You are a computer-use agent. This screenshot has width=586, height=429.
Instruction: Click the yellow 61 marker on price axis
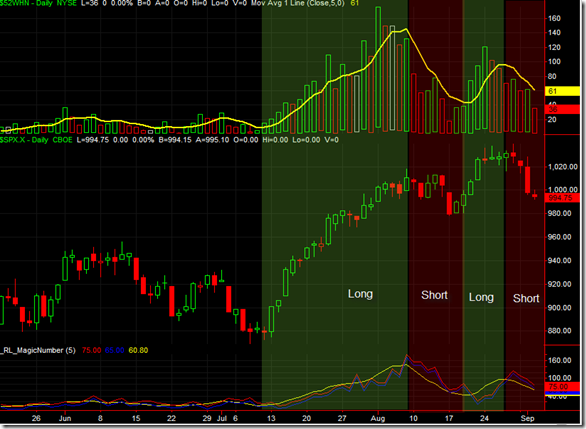562,91
